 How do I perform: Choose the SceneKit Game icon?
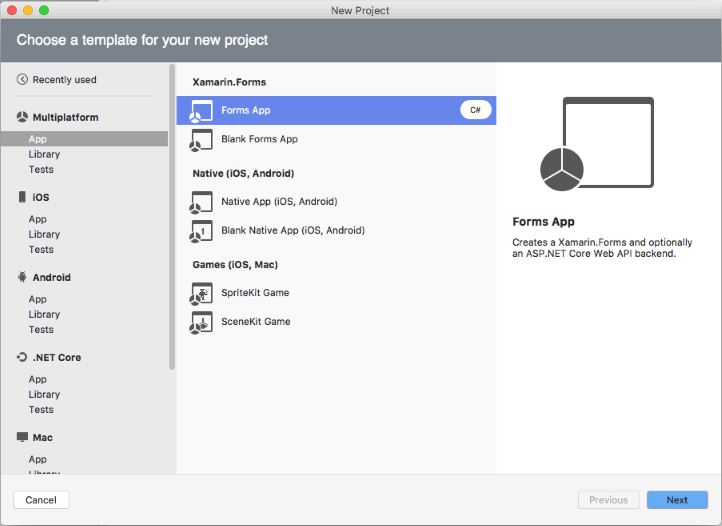click(201, 322)
